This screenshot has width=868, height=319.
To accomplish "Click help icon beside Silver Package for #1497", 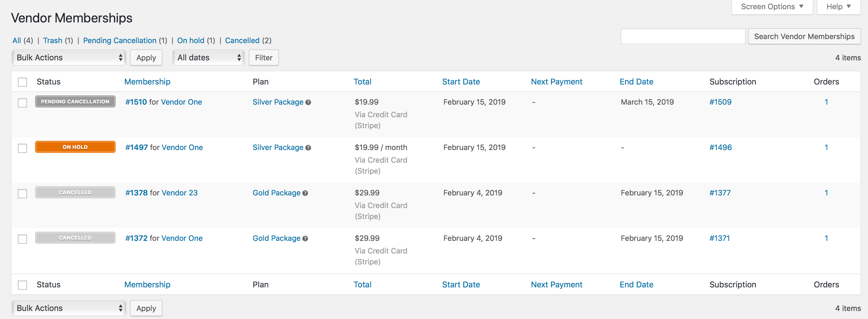I will tap(308, 148).
